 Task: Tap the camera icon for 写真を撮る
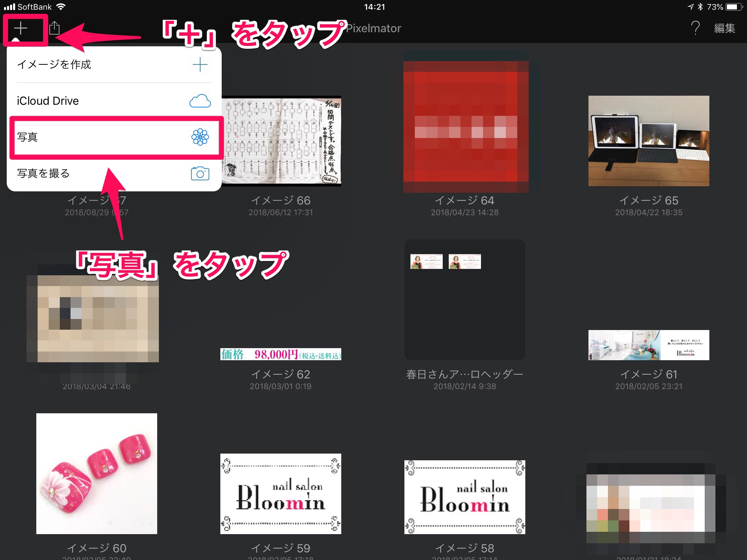pyautogui.click(x=200, y=174)
